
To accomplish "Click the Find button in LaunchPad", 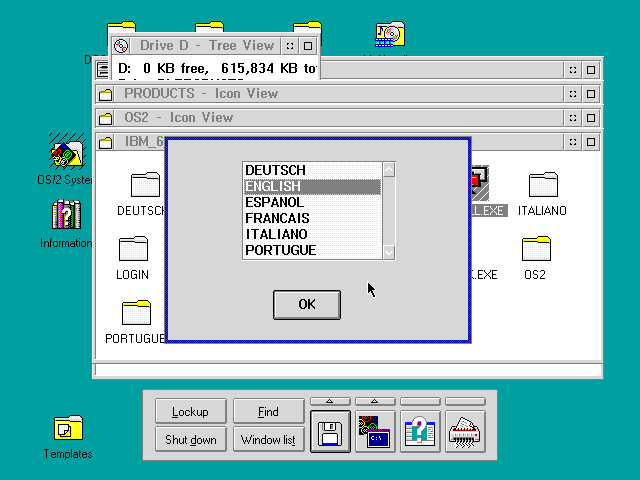I will coord(269,411).
